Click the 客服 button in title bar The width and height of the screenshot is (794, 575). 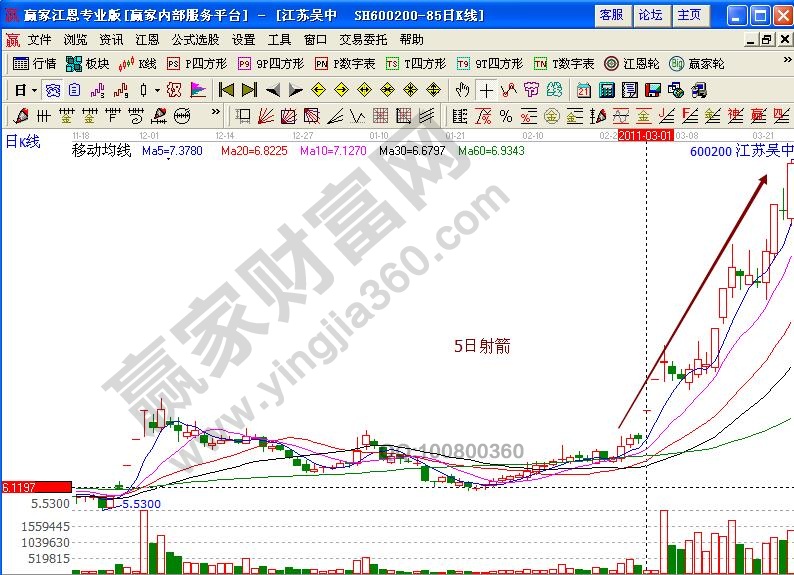[610, 15]
